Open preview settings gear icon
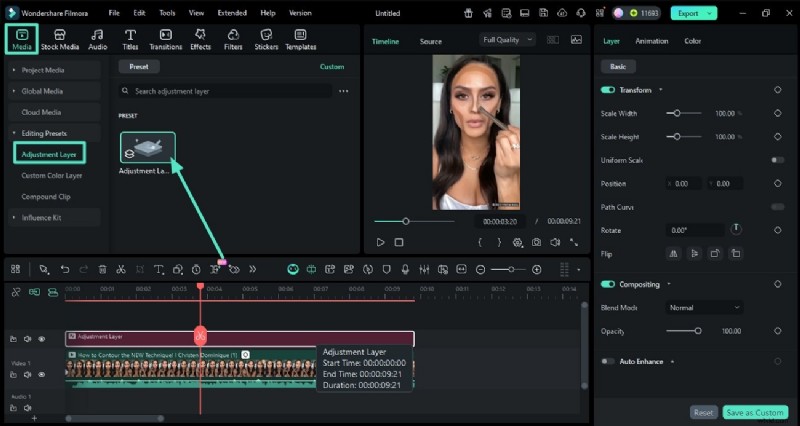Screen dimensions: 800x426 [517, 243]
